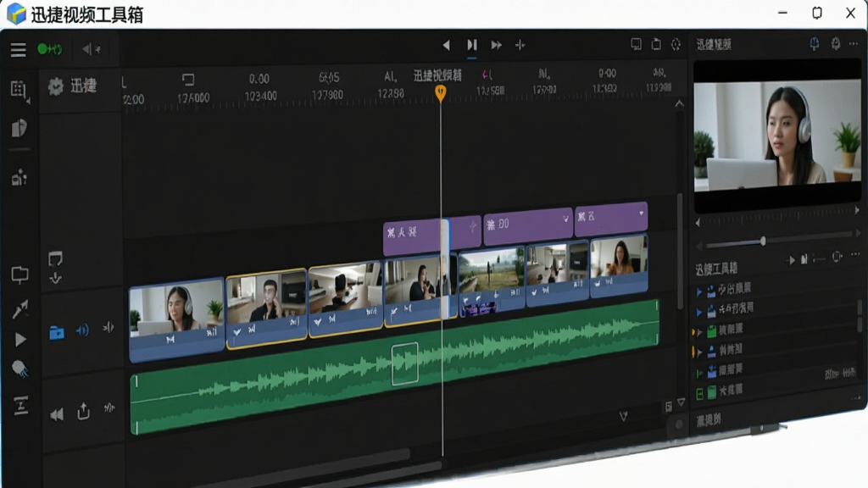Click the preview video of woman with headphones
Image resolution: width=868 pixels, height=488 pixels.
[x=776, y=136]
